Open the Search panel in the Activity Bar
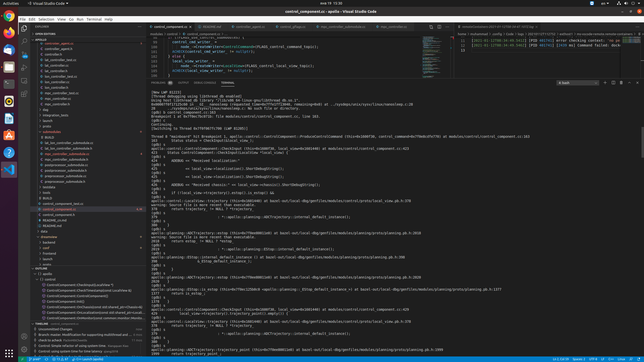644x362 pixels. (x=24, y=41)
